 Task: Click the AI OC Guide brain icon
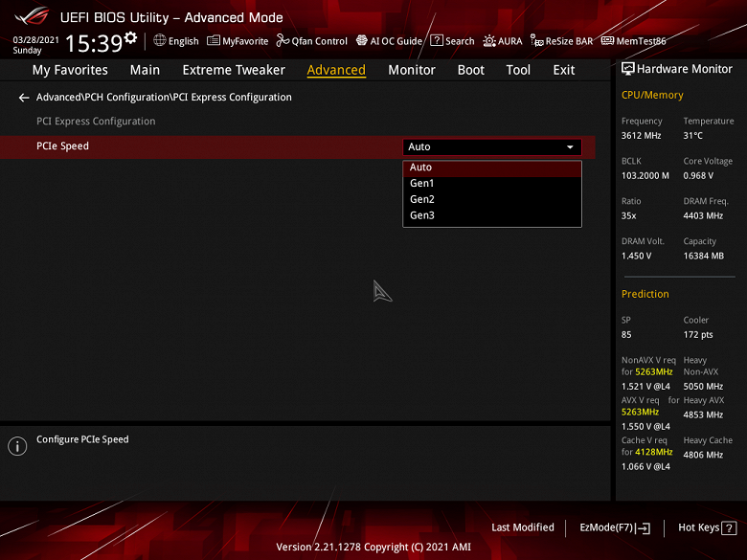click(362, 40)
